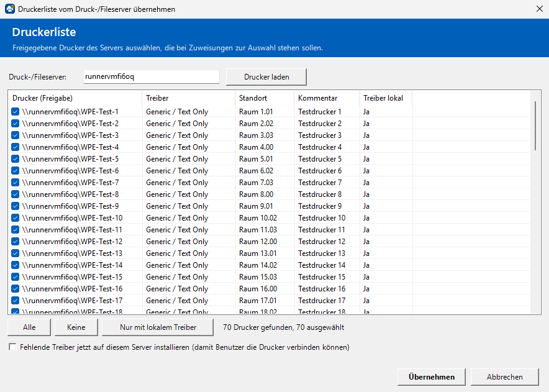The width and height of the screenshot is (549, 392).
Task: Sort by the Drucker (Freigabe) column header
Action: [75, 98]
